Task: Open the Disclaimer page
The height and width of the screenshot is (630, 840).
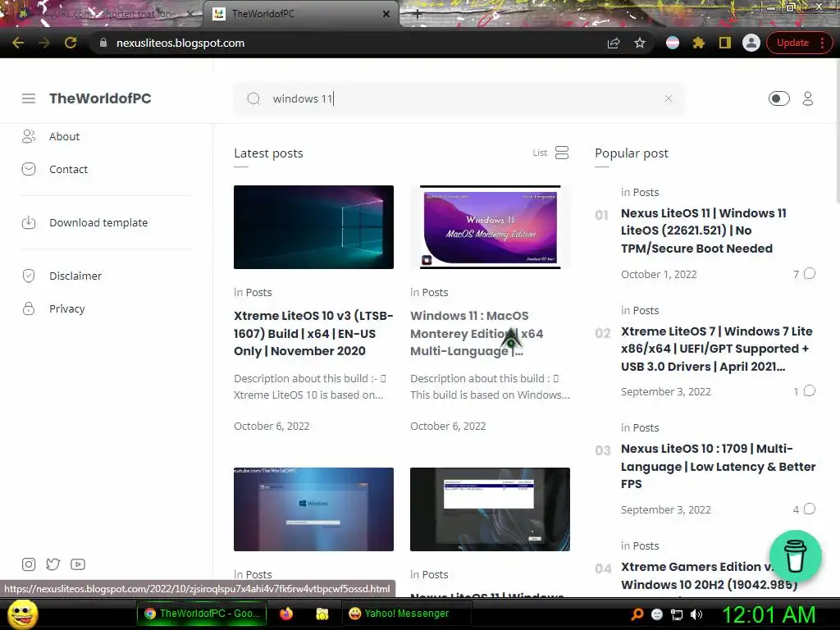Action: [75, 276]
